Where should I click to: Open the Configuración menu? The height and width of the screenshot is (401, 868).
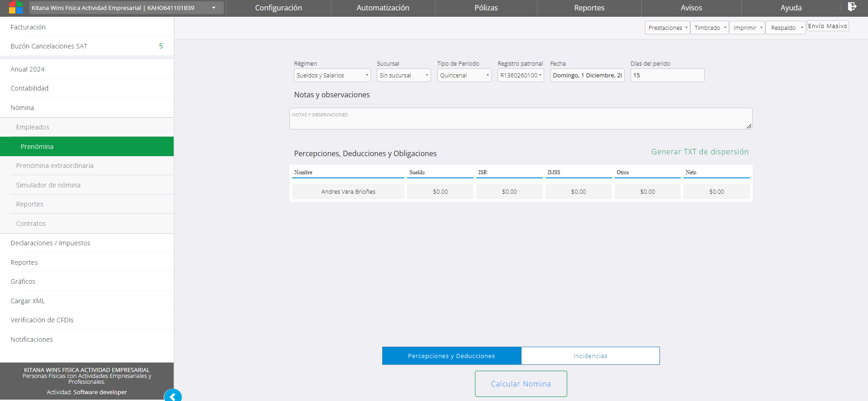click(x=278, y=8)
